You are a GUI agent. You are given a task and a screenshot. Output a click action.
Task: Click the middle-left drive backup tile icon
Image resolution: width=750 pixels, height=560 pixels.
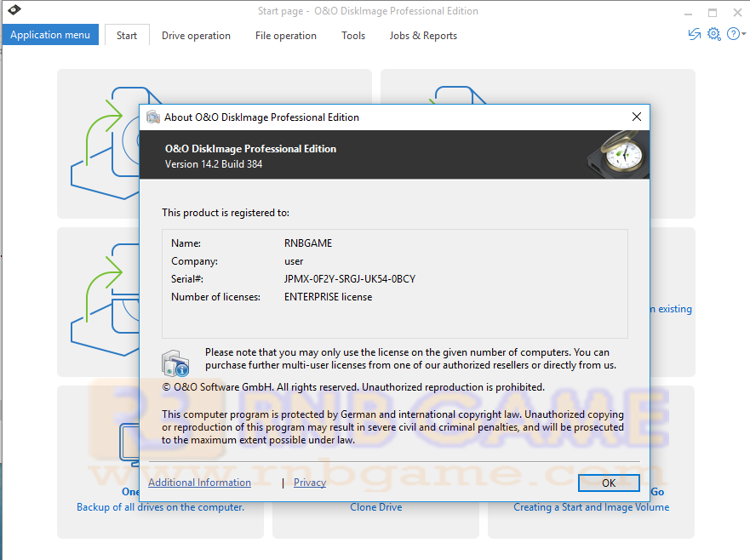[x=105, y=299]
